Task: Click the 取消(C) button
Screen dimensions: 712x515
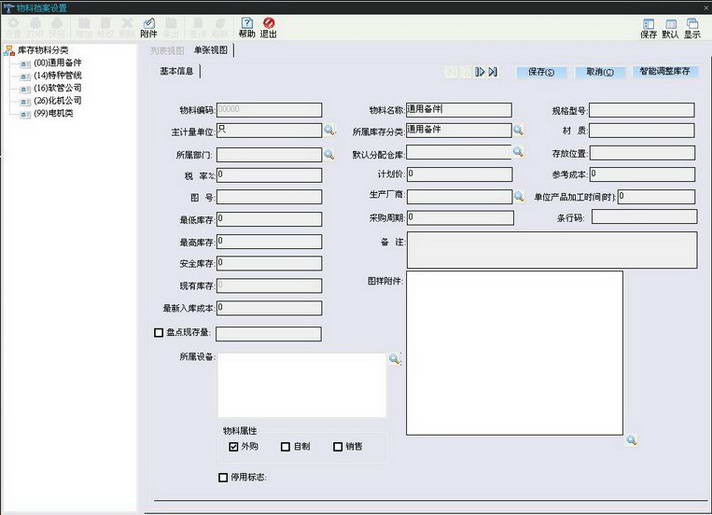Action: click(600, 72)
